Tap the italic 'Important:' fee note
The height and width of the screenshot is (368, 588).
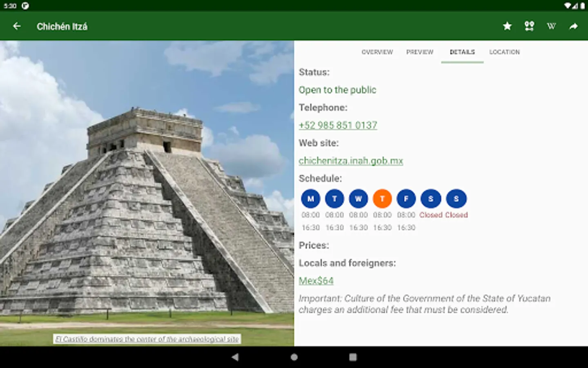tap(424, 304)
